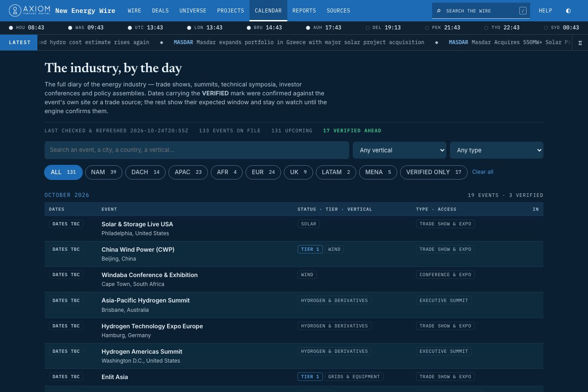Toggle the DACH region chip
Image resolution: width=588 pixels, height=392 pixels.
145,172
